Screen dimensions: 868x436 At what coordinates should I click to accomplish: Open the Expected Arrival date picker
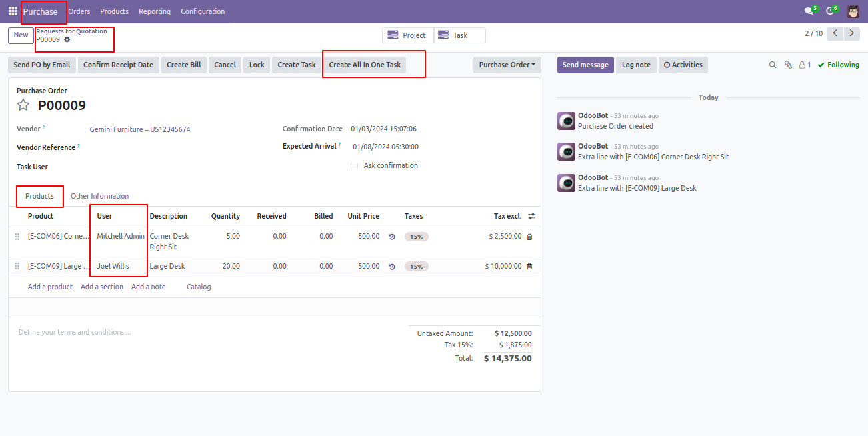pos(385,147)
